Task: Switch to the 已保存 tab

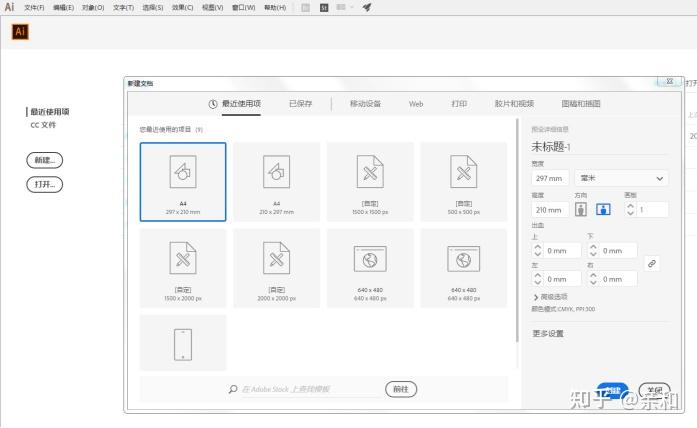Action: pyautogui.click(x=300, y=104)
